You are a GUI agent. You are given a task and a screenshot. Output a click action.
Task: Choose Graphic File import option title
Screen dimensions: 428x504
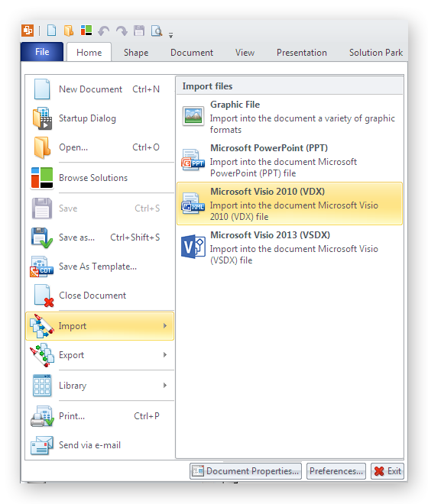point(235,105)
